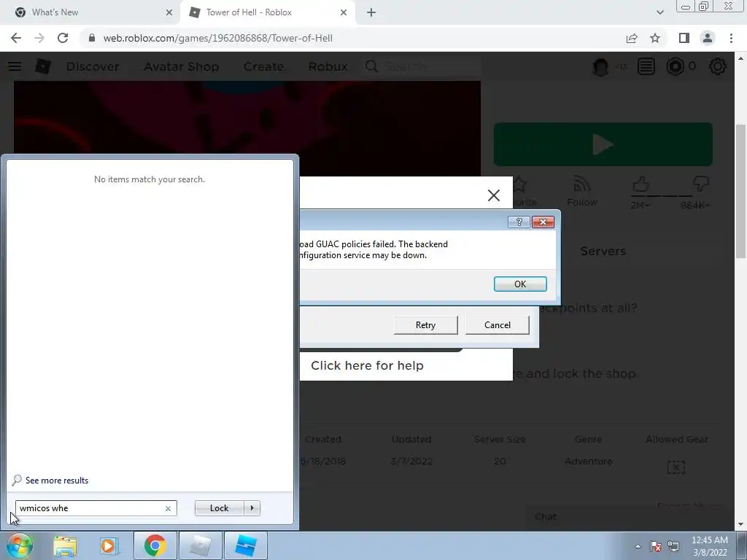Open the Avatar Shop menu item
Viewport: 747px width, 560px height.
tap(182, 66)
